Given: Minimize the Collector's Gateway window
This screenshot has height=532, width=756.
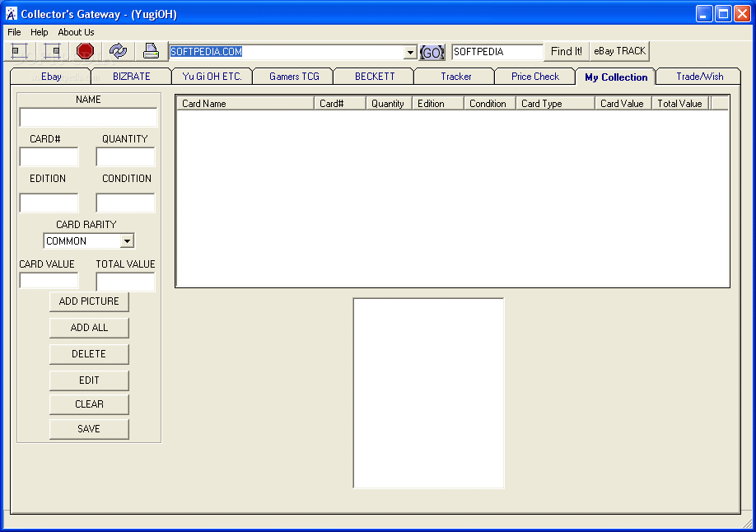Looking at the screenshot, I should [x=704, y=14].
